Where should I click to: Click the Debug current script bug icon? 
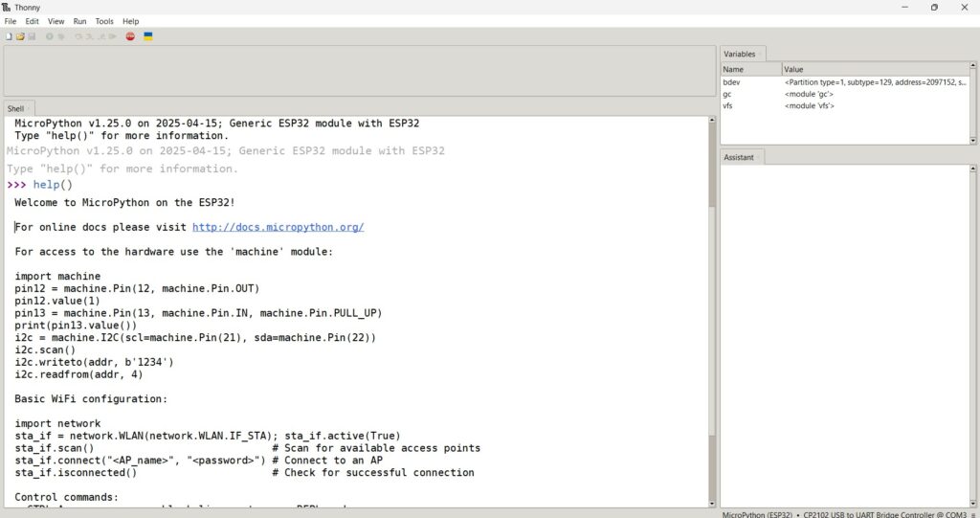[61, 37]
